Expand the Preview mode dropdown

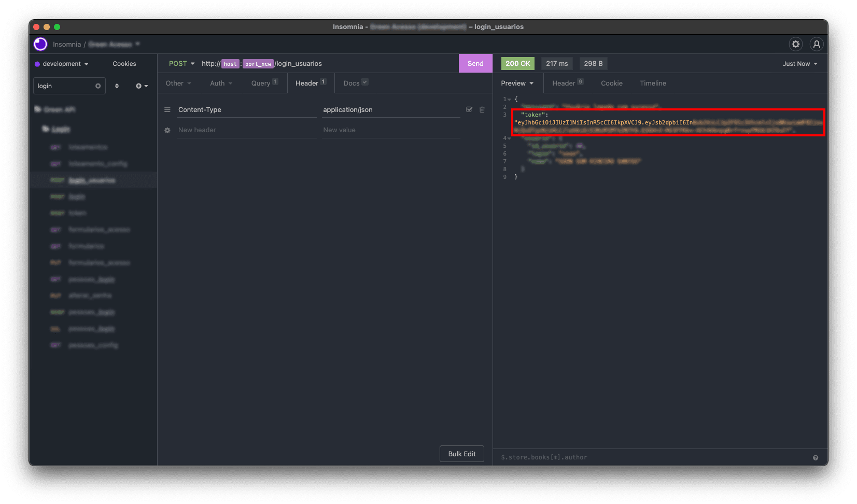coord(517,83)
